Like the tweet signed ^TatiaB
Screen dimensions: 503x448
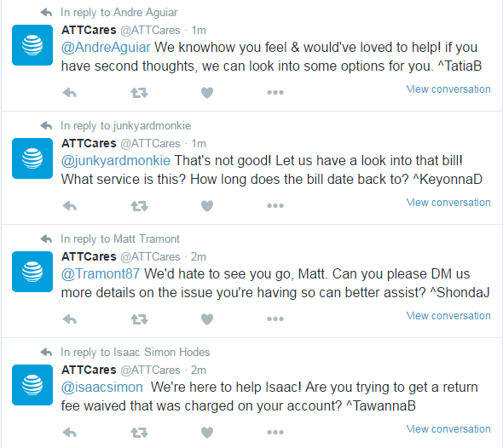pos(207,93)
